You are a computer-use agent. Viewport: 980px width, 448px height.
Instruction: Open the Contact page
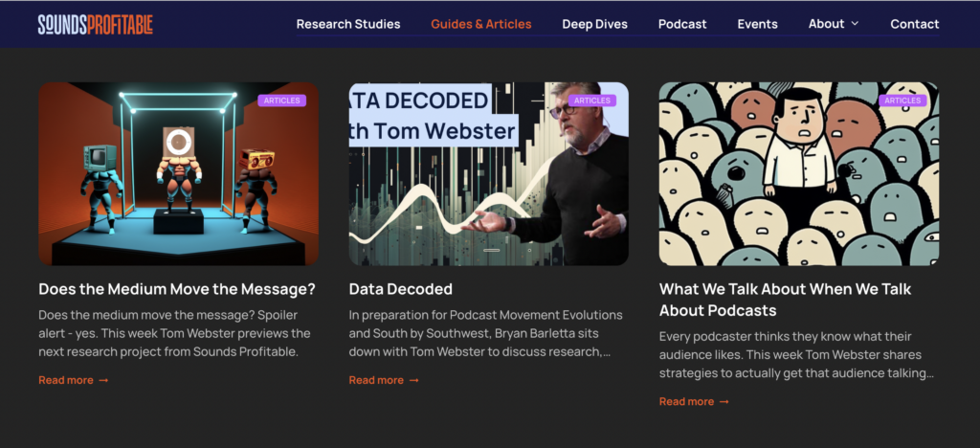tap(914, 24)
